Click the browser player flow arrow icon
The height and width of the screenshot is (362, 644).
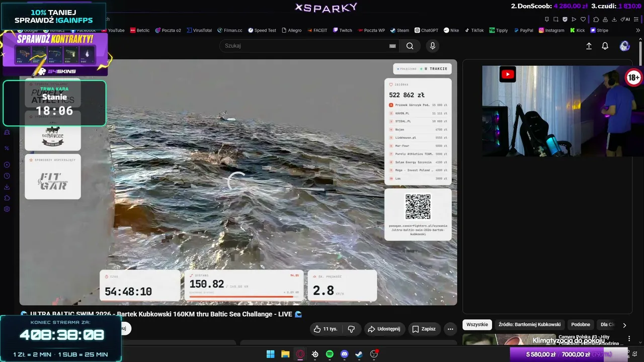pyautogui.click(x=574, y=19)
